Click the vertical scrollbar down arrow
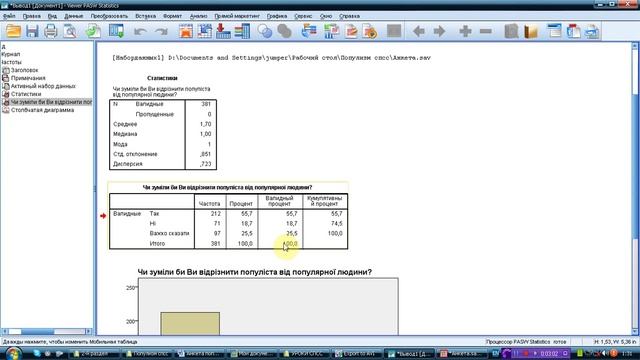The image size is (640, 360). (x=635, y=332)
